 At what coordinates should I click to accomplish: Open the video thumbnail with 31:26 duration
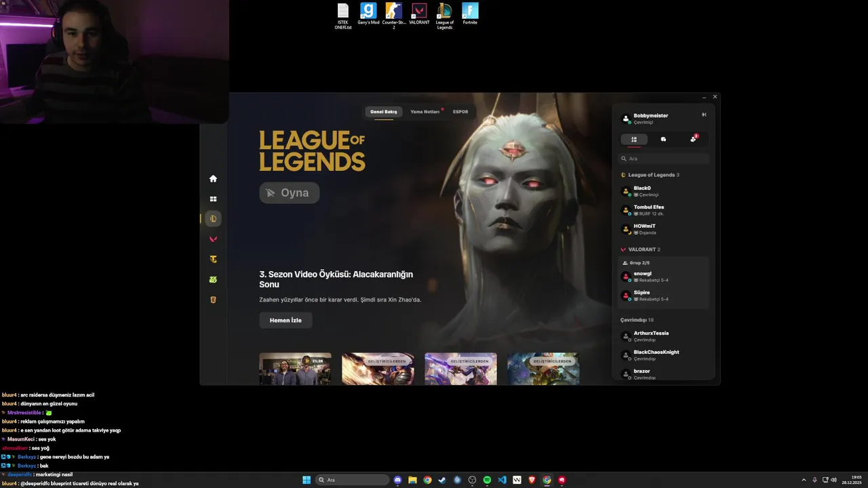coord(295,369)
